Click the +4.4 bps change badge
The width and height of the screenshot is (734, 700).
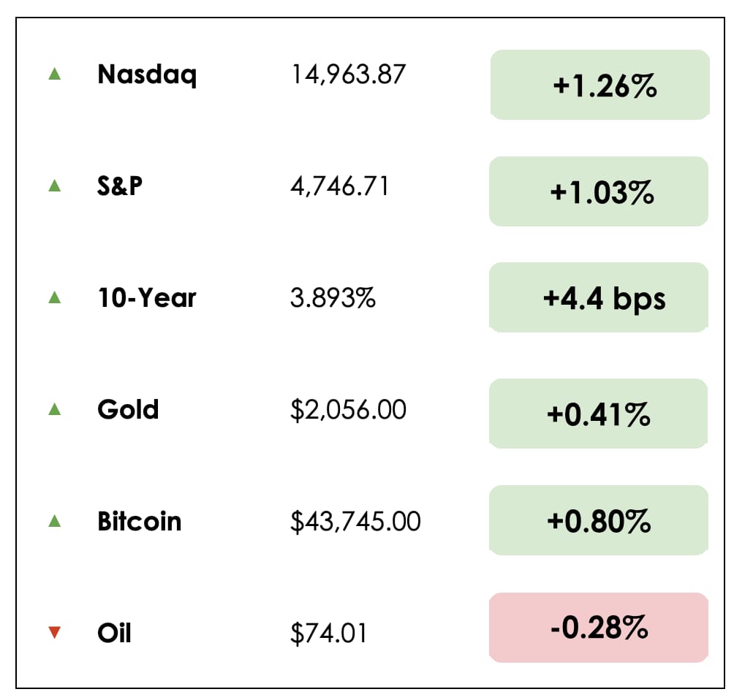point(599,298)
